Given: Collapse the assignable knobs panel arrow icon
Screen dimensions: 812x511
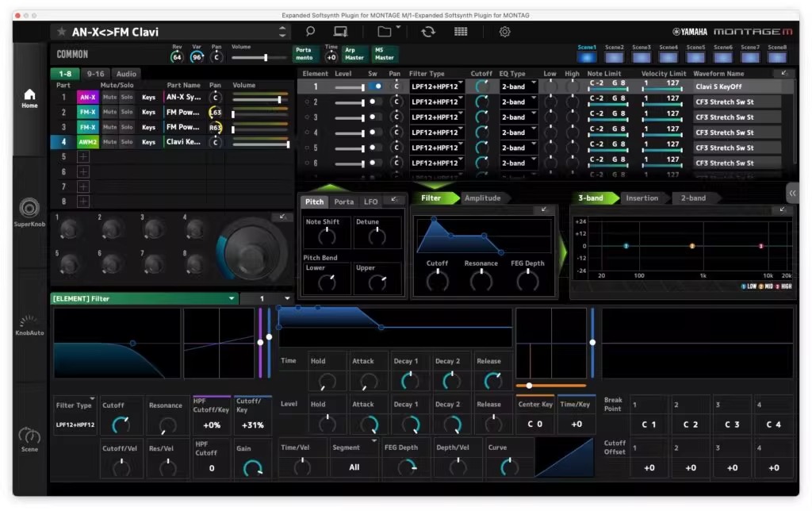Looking at the screenshot, I should [x=282, y=217].
